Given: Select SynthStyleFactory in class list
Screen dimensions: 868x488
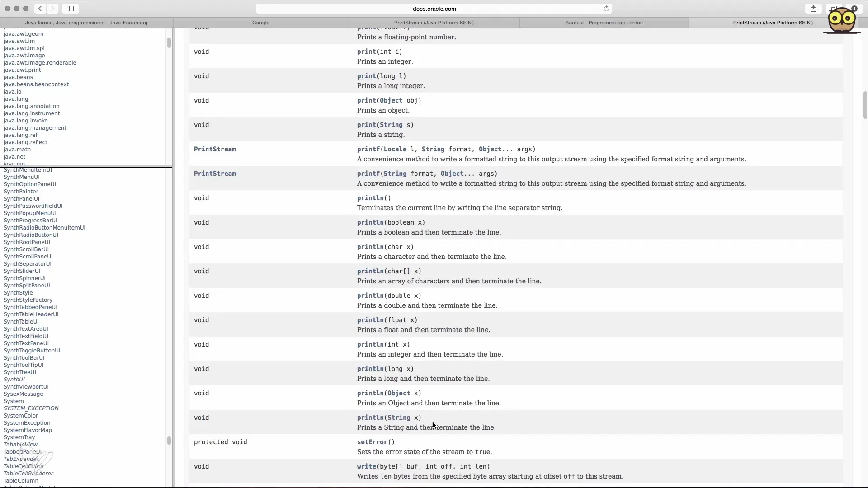Looking at the screenshot, I should tap(28, 300).
